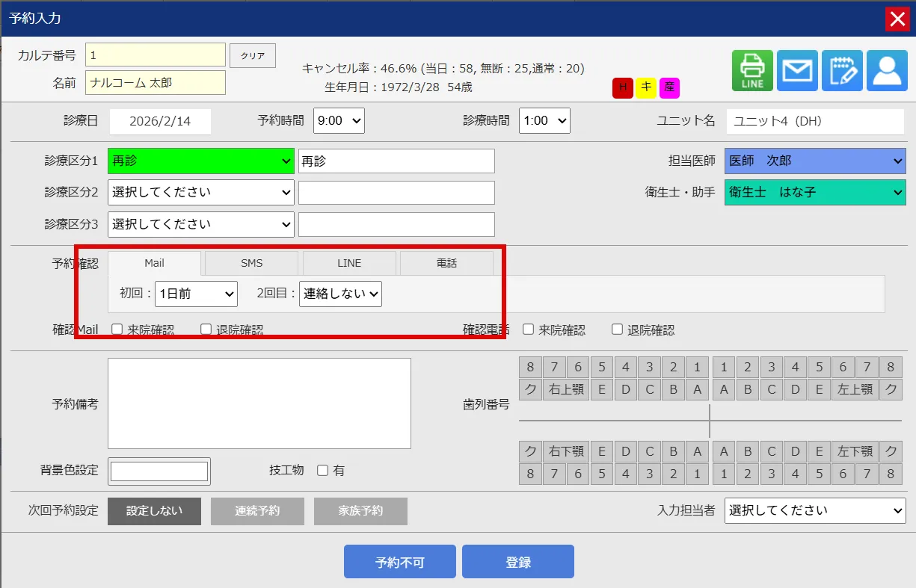Tick the 技工物 有 checkbox
The width and height of the screenshot is (916, 588).
[323, 471]
